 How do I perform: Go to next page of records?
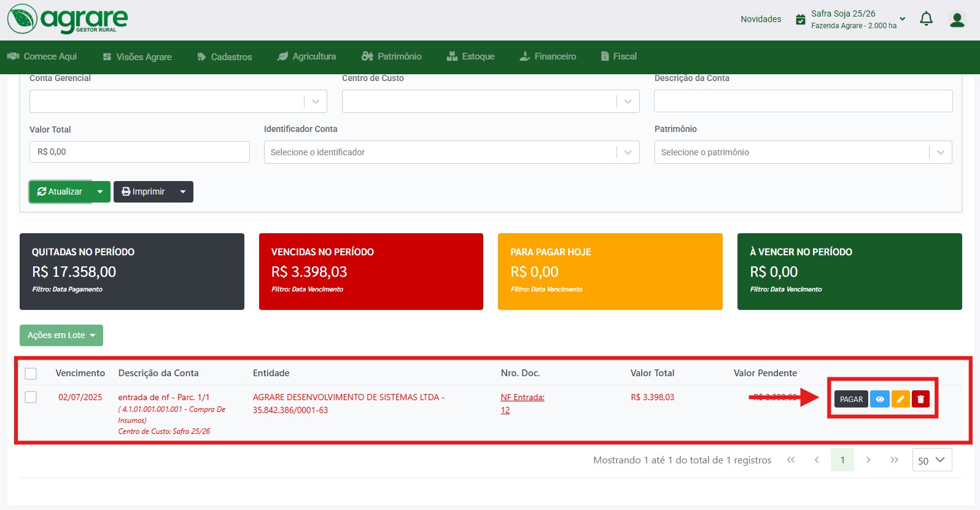click(x=868, y=460)
